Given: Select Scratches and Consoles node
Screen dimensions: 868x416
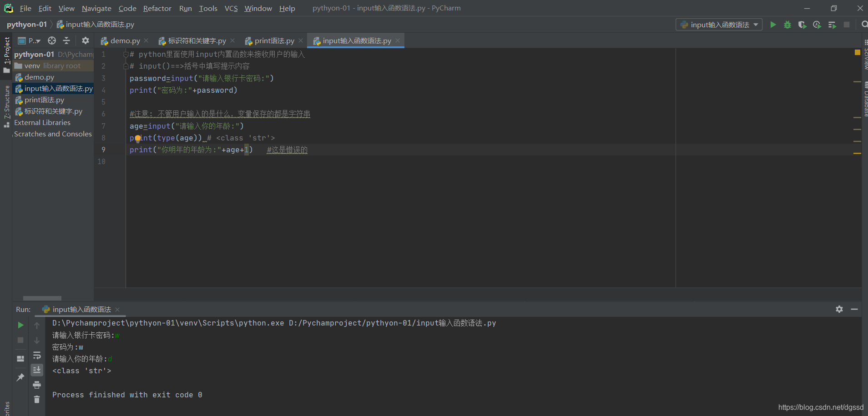Looking at the screenshot, I should coord(53,134).
